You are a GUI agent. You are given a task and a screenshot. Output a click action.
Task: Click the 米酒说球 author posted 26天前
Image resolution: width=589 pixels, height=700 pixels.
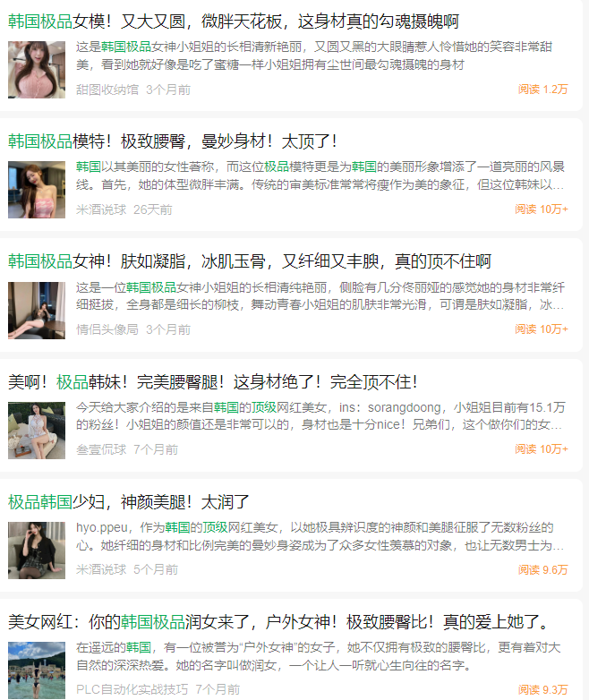tap(101, 209)
